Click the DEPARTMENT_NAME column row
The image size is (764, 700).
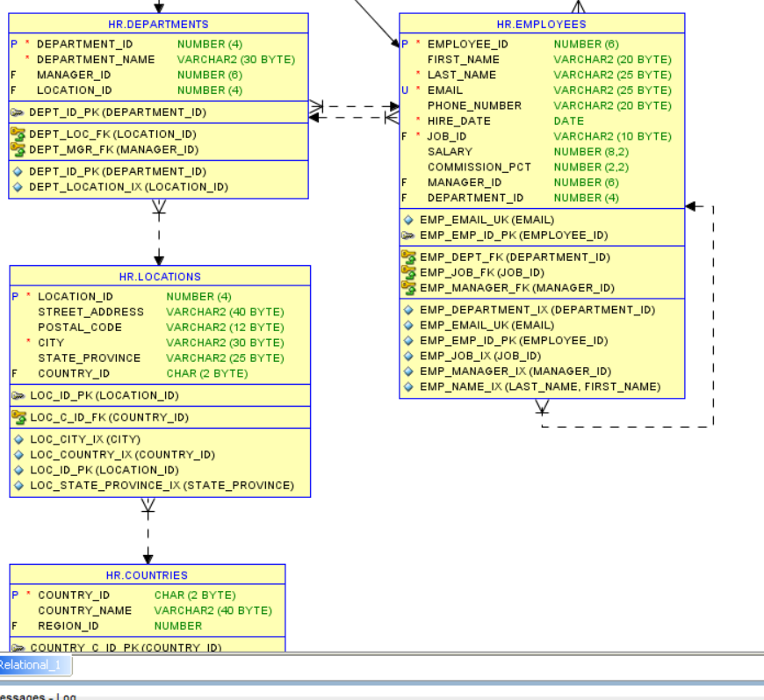[x=95, y=60]
